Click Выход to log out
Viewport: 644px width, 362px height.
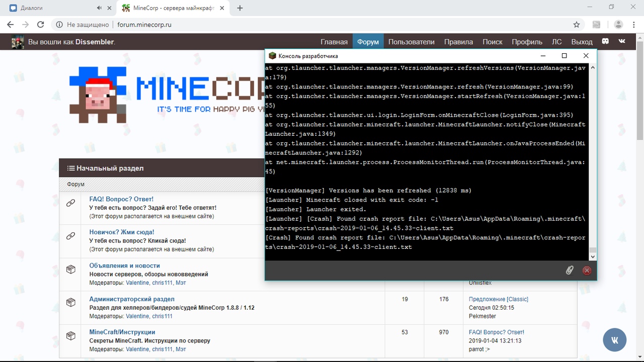pos(582,42)
